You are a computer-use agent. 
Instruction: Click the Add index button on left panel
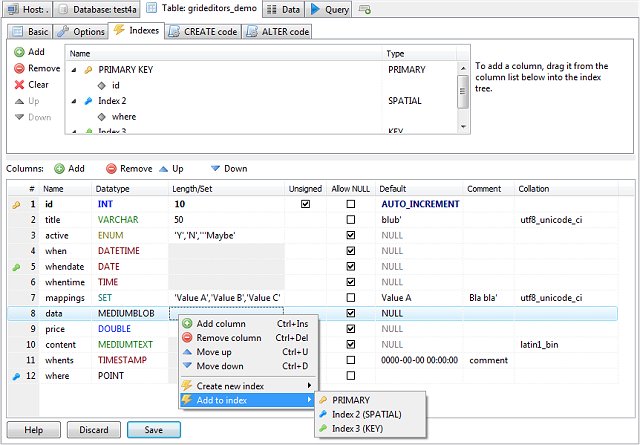(x=28, y=52)
